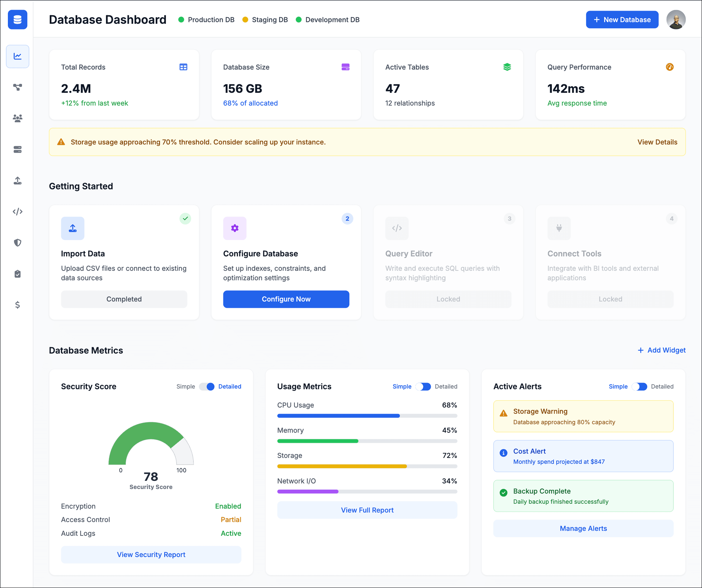702x588 pixels.
Task: Open the upload sidebar icon
Action: click(x=17, y=181)
